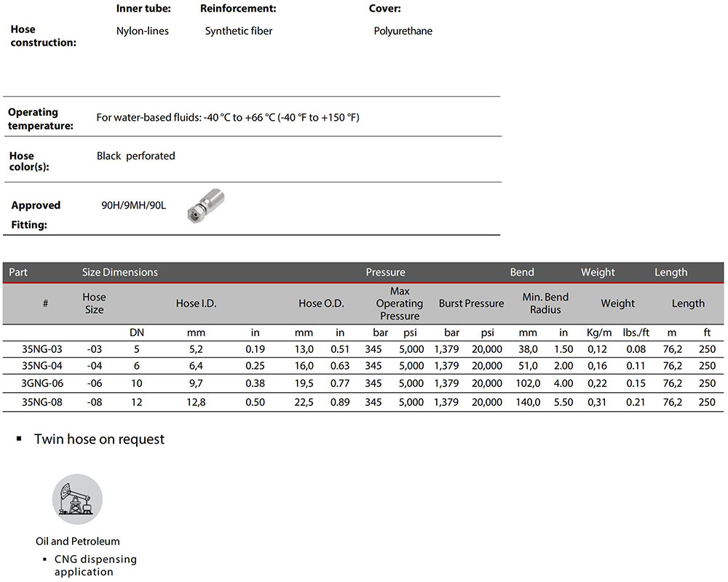The width and height of the screenshot is (728, 582).
Task: Click the Hose I.D. column header
Action: click(x=197, y=303)
